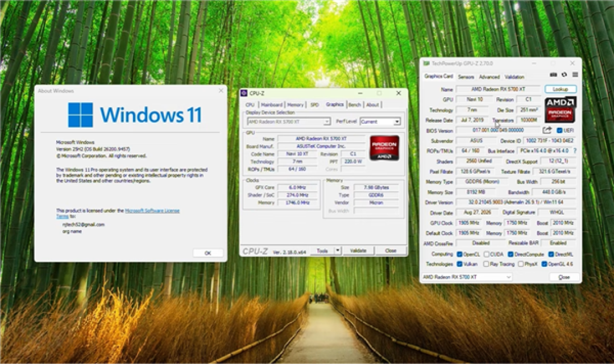Switch to the Validation tab in GPU-Z

tap(514, 77)
